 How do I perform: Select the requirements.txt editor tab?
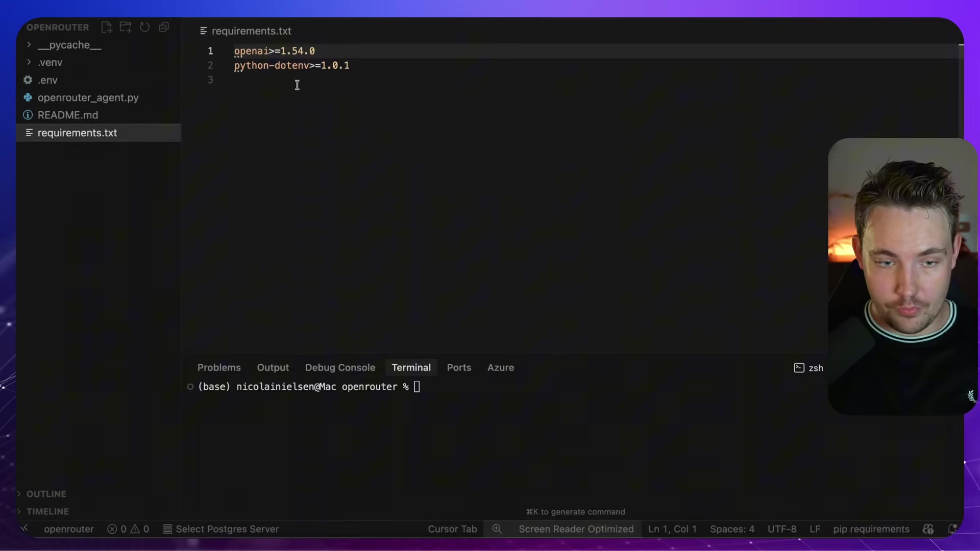click(x=246, y=31)
